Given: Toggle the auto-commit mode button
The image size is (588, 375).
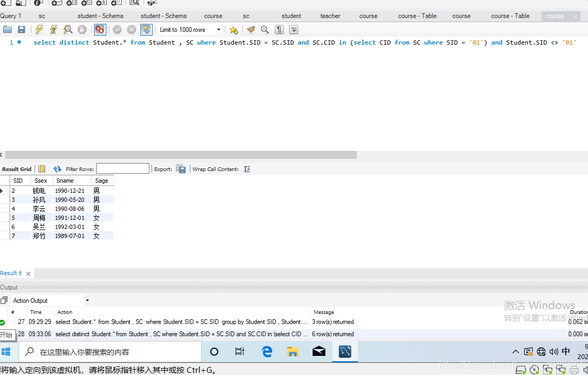Looking at the screenshot, I should pyautogui.click(x=146, y=30).
